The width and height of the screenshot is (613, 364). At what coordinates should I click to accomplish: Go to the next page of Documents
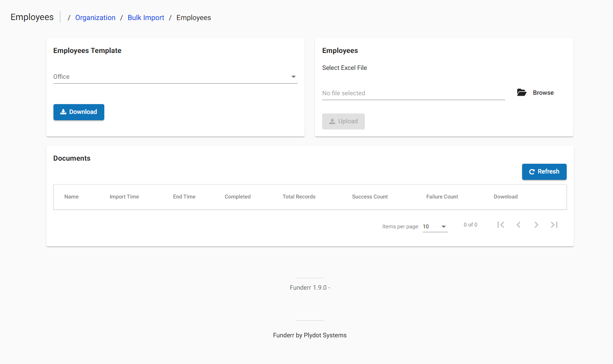tap(536, 225)
